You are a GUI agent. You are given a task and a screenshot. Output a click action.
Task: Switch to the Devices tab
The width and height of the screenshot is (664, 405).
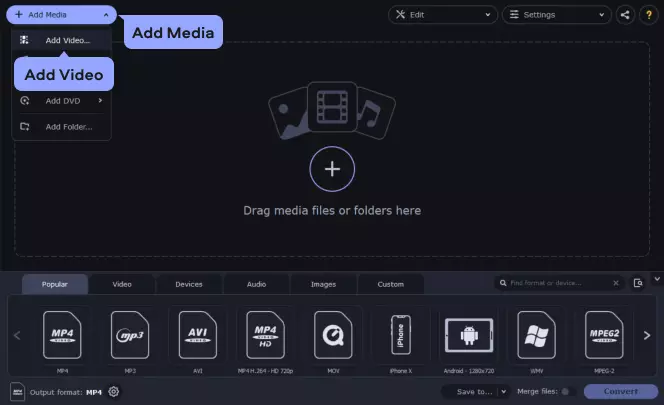189,284
